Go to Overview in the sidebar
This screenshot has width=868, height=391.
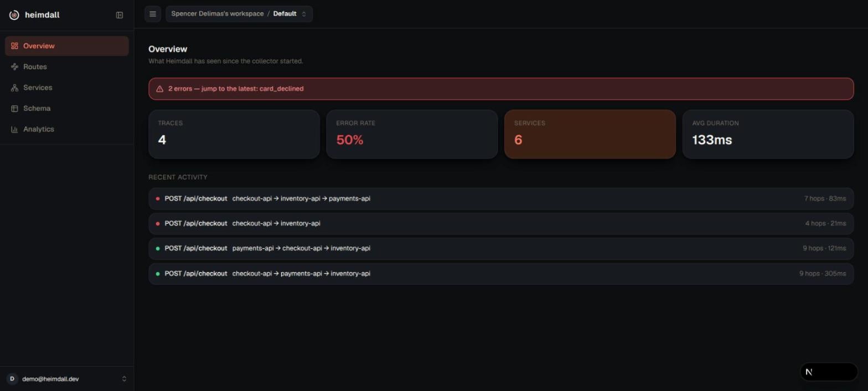(x=67, y=46)
